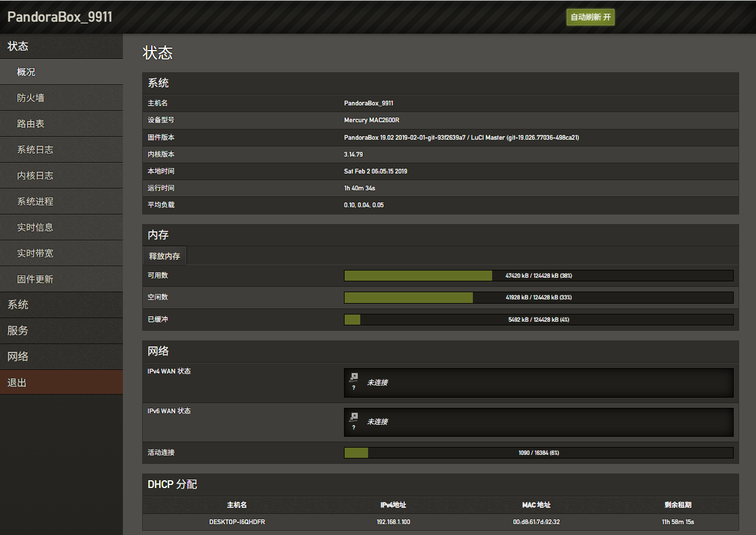756x535 pixels.
Task: Open the 固件更新 firmware update page
Action: (x=61, y=280)
